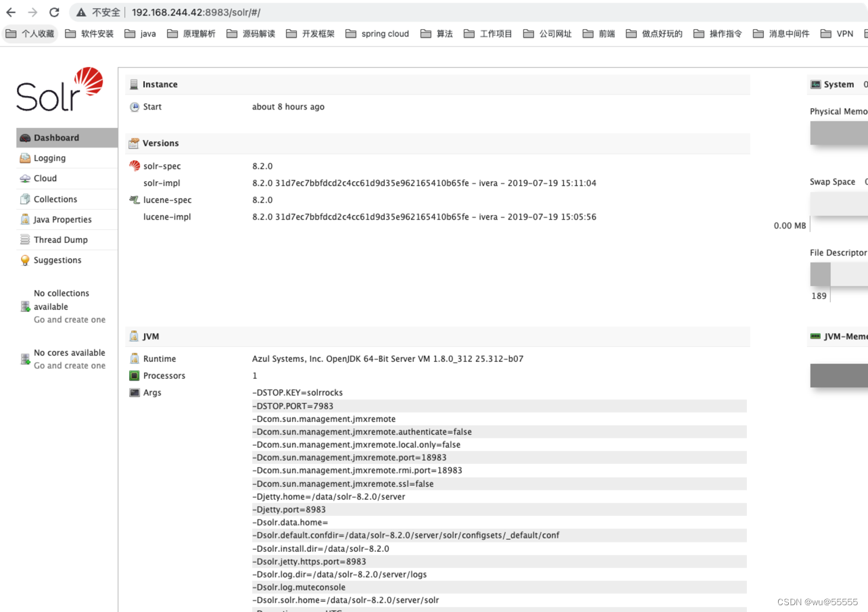Click the clock icon next to Start
The height and width of the screenshot is (612, 868).
click(x=135, y=107)
